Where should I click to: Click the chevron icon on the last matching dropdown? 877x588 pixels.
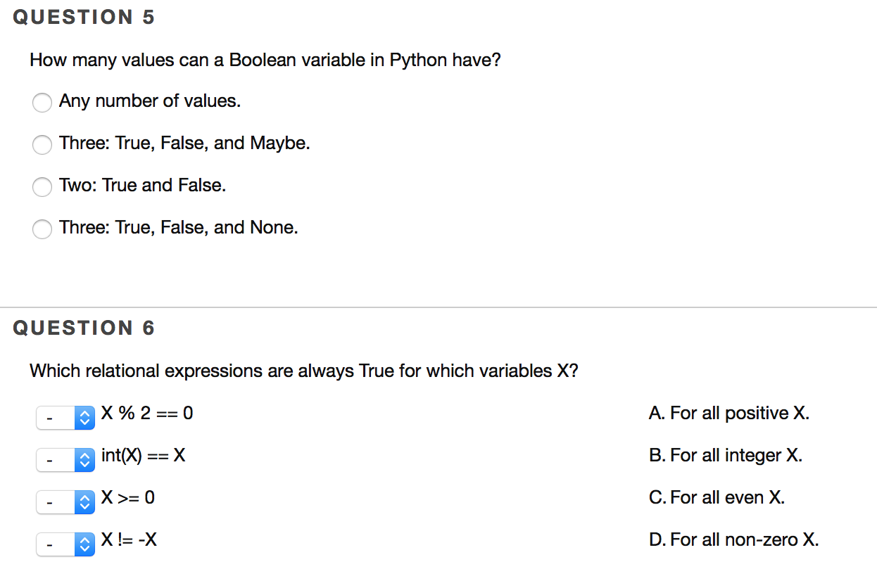point(84,544)
